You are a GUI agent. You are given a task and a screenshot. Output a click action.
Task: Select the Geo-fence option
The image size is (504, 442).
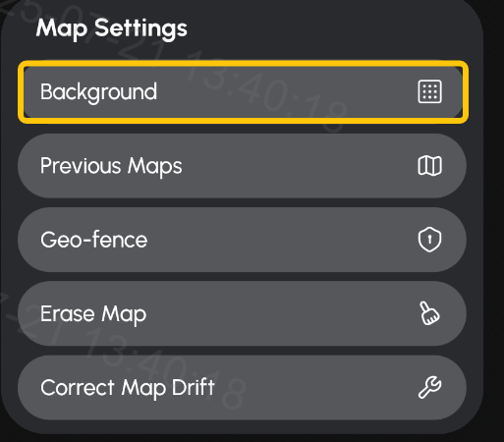pos(242,240)
